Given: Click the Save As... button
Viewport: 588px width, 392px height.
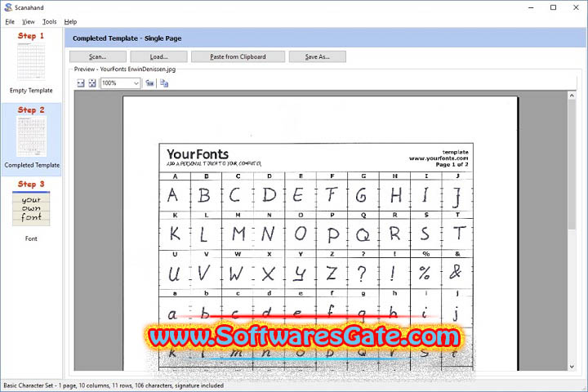Looking at the screenshot, I should click(317, 56).
